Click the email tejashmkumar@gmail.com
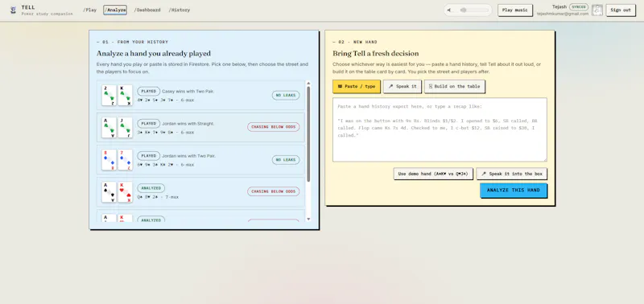644x304 pixels. click(562, 14)
